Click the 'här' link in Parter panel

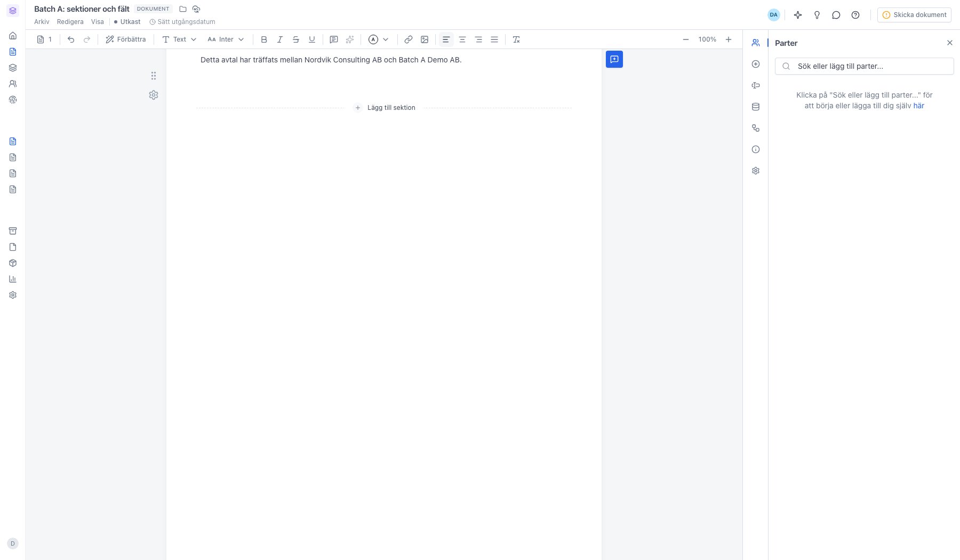(918, 106)
